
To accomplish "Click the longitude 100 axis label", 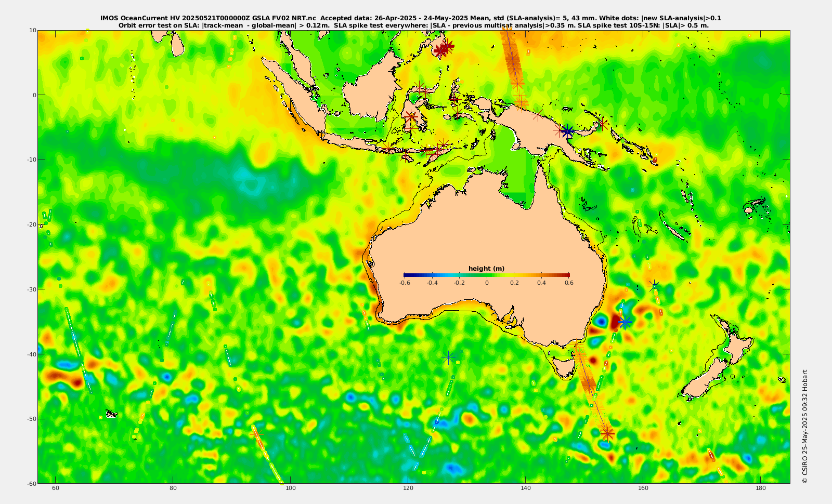I will click(291, 488).
